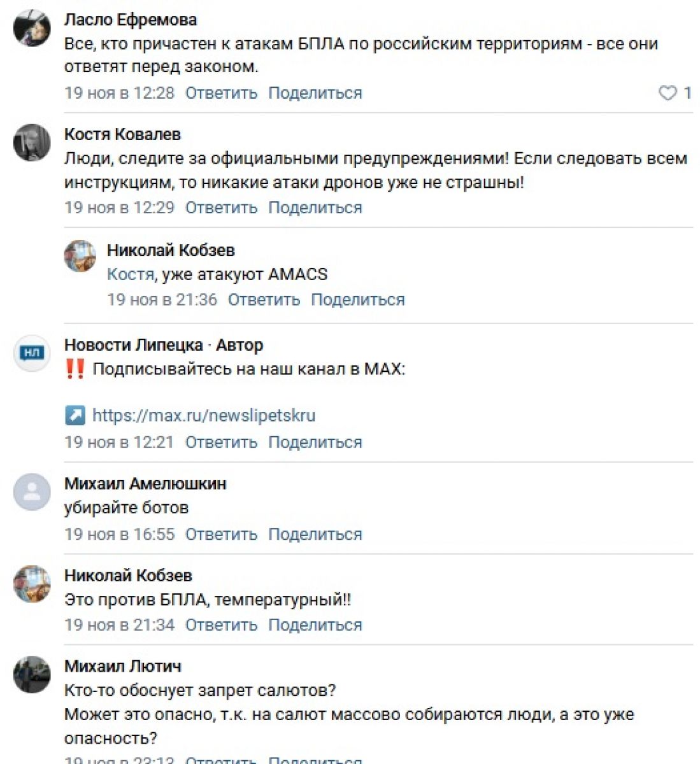Click the Новости Липецка author name
This screenshot has width=700, height=764.
click(x=133, y=345)
